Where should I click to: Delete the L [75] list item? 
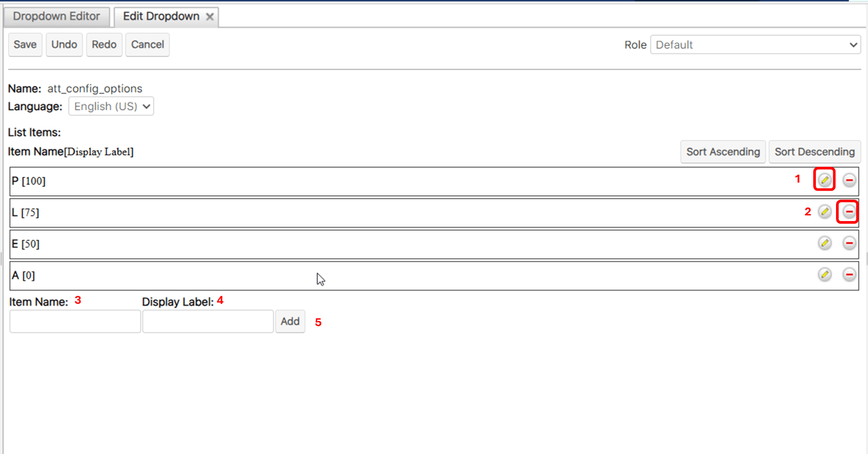[849, 212]
